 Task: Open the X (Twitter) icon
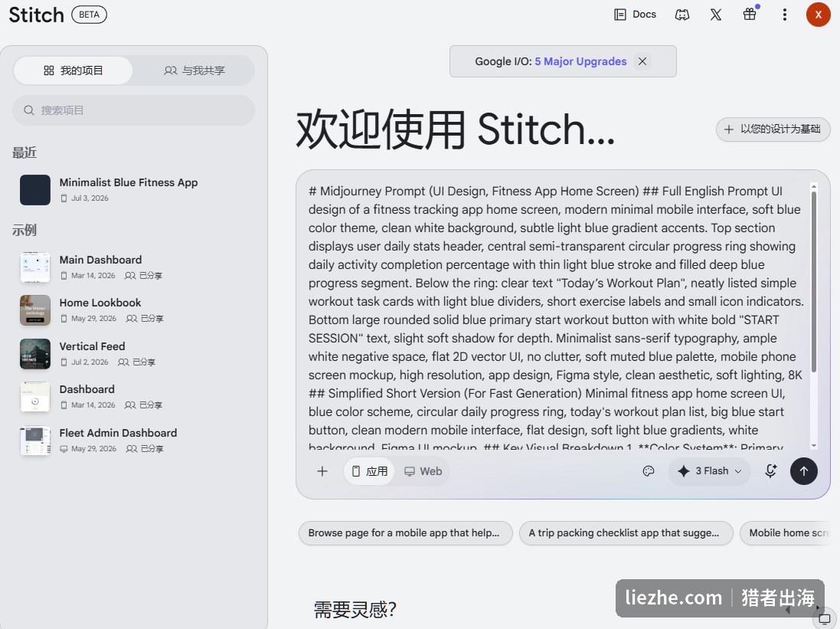(x=716, y=15)
